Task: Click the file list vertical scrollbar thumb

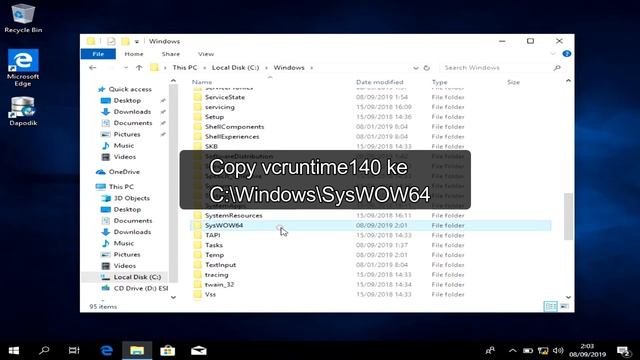Action: click(x=568, y=217)
